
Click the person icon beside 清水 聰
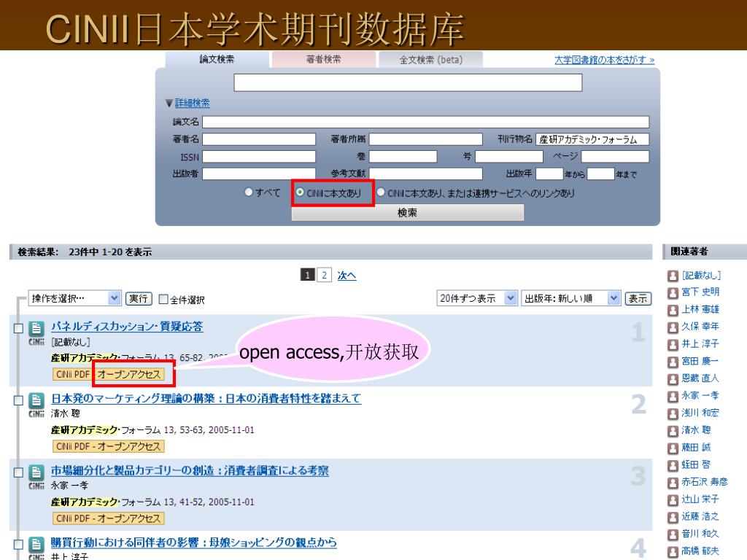673,432
